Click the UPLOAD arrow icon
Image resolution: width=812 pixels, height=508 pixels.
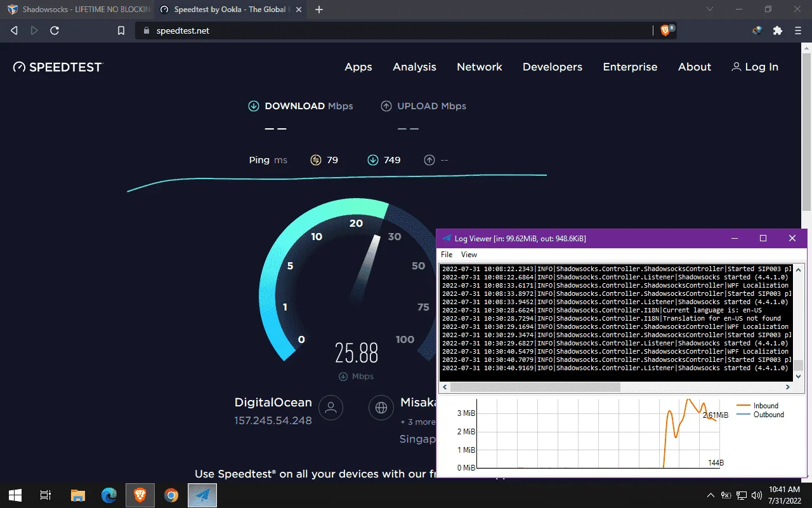tap(386, 106)
